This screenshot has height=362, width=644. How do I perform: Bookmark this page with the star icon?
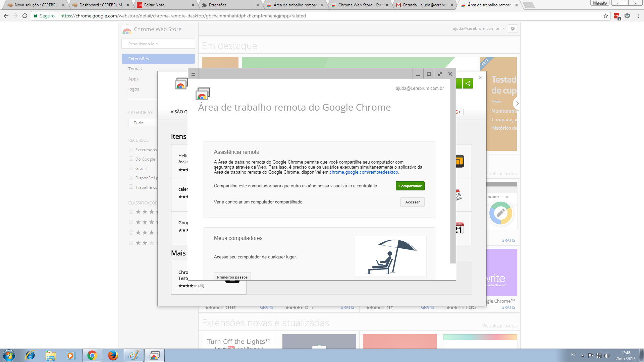(605, 16)
